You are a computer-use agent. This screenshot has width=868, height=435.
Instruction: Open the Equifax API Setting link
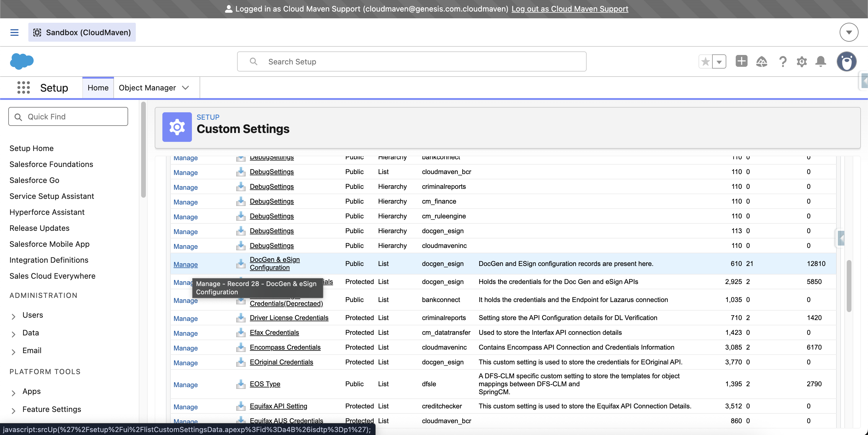pyautogui.click(x=278, y=406)
